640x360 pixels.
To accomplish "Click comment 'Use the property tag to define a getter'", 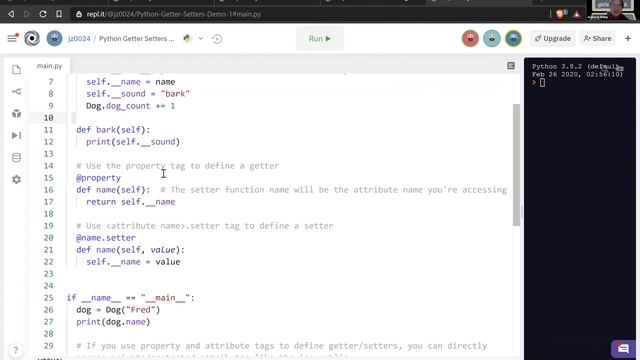I will [178, 166].
